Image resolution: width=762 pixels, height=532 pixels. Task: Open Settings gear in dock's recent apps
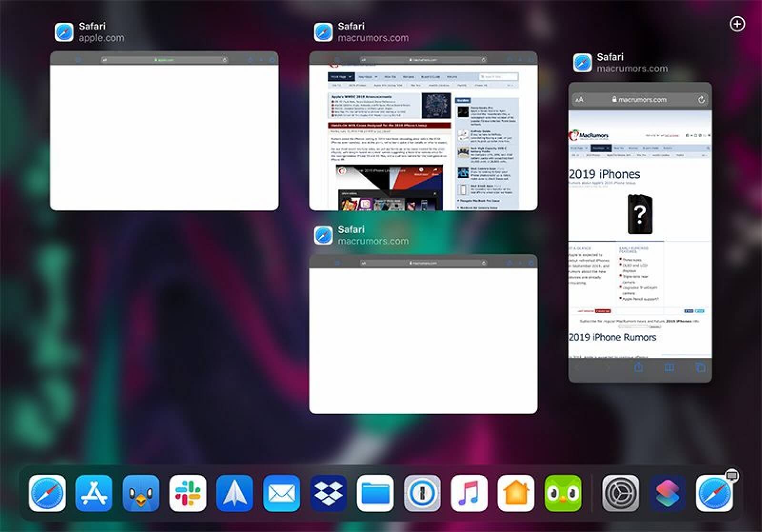tap(621, 493)
